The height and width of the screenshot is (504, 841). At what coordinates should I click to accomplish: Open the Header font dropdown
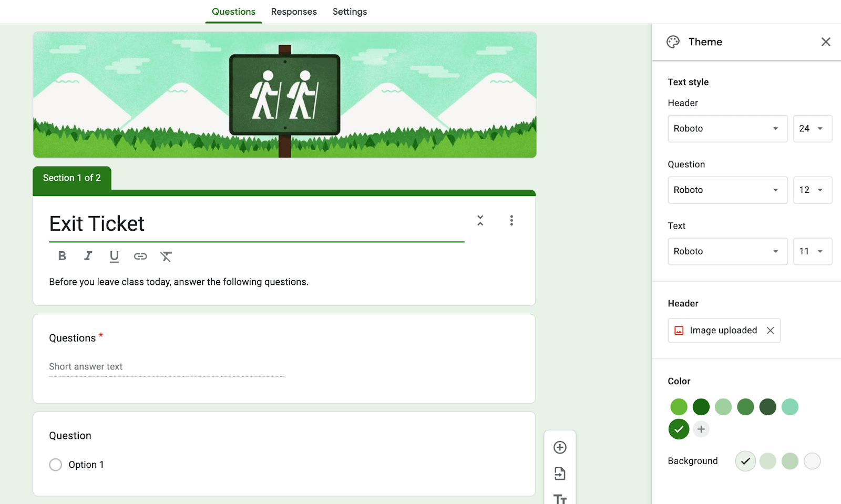[727, 129]
